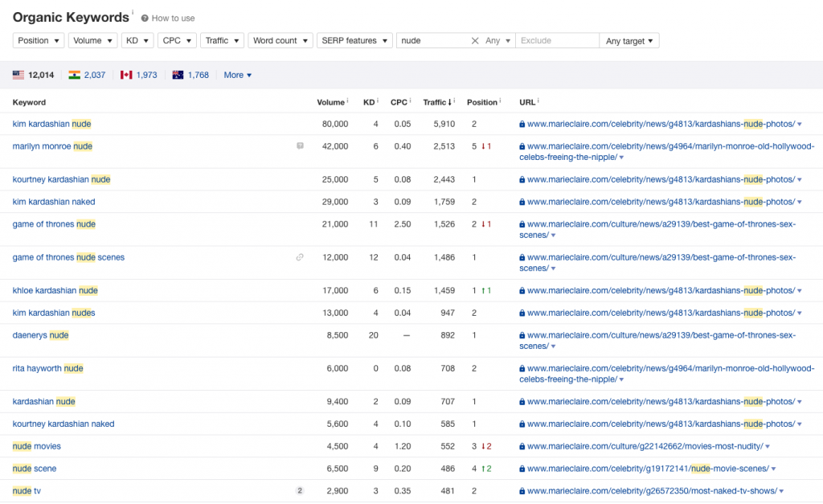Sort by the KD column header
Image resolution: width=823 pixels, height=504 pixels.
[x=371, y=102]
